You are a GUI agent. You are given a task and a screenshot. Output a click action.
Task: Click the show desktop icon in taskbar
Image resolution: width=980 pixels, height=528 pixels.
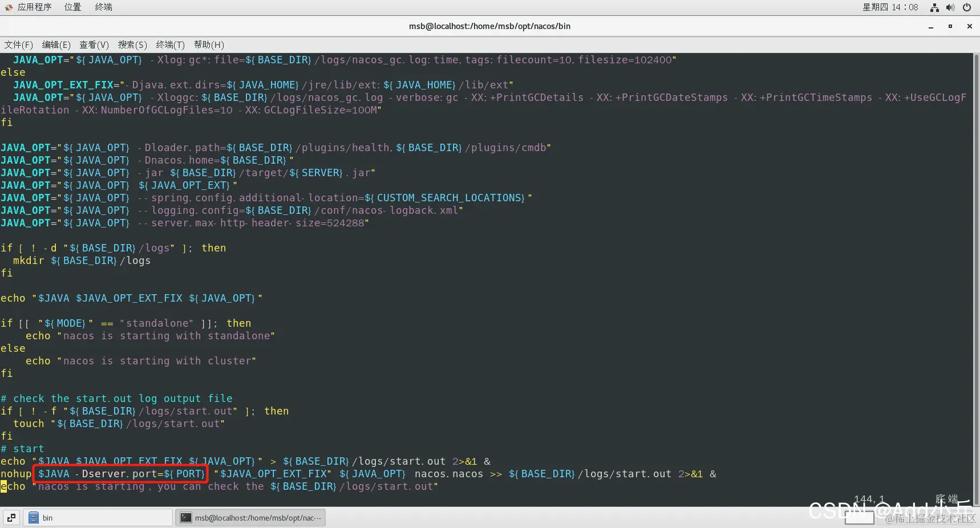point(11,518)
